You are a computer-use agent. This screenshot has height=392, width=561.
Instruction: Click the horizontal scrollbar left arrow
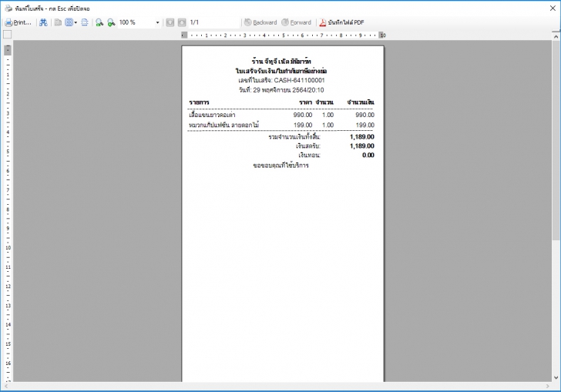[6, 387]
